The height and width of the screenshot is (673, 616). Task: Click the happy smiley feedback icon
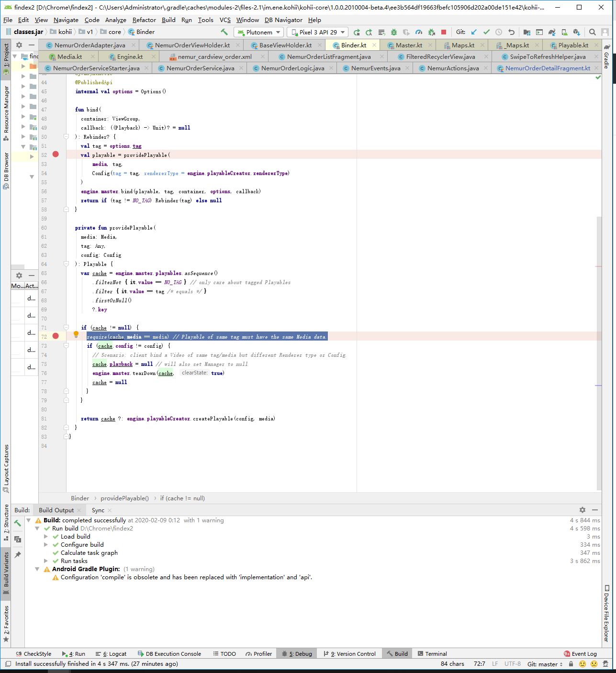tap(582, 664)
